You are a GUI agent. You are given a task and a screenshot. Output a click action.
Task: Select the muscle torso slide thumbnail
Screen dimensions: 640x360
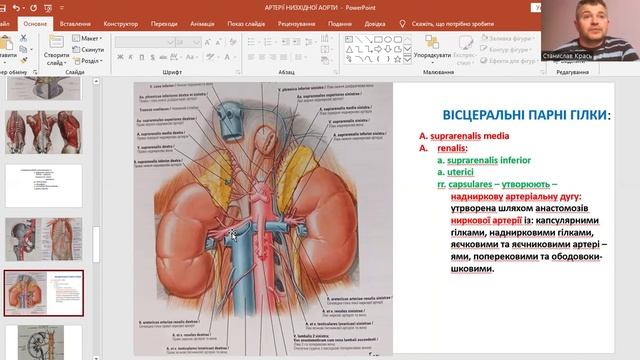[x=44, y=132]
